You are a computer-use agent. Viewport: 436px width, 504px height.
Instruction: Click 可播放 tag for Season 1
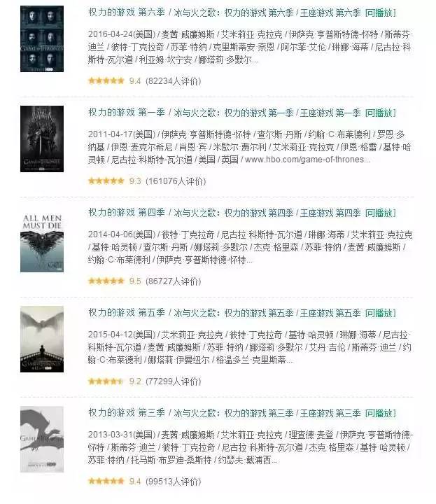(381, 113)
